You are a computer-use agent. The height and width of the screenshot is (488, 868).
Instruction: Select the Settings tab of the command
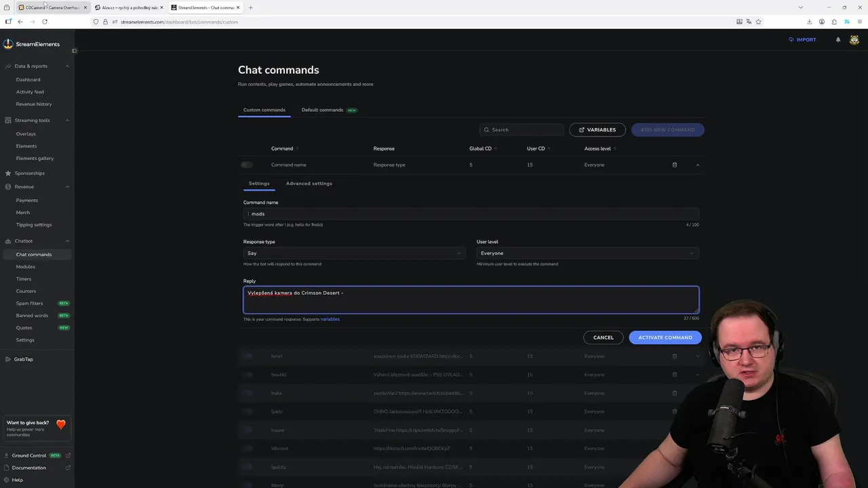click(259, 183)
